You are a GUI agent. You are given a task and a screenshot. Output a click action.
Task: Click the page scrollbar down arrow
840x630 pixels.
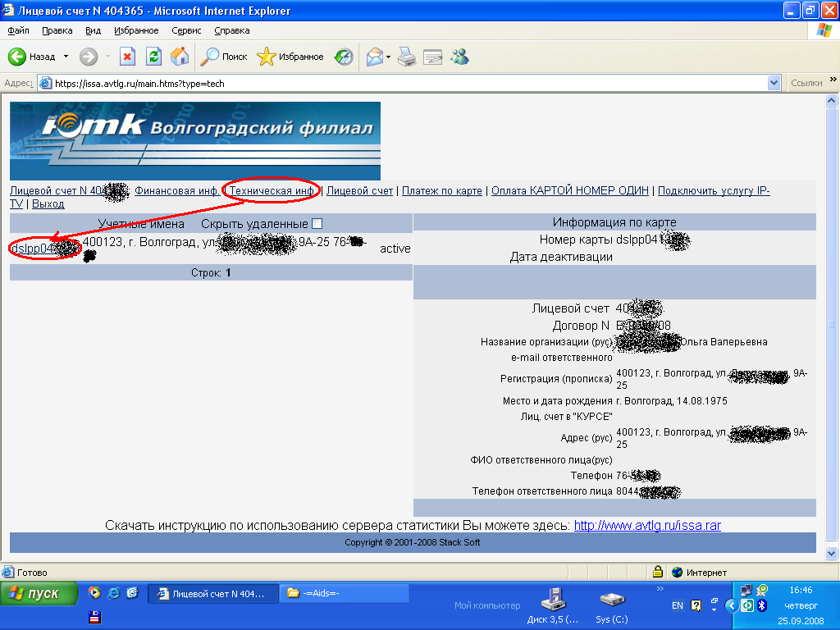click(832, 553)
